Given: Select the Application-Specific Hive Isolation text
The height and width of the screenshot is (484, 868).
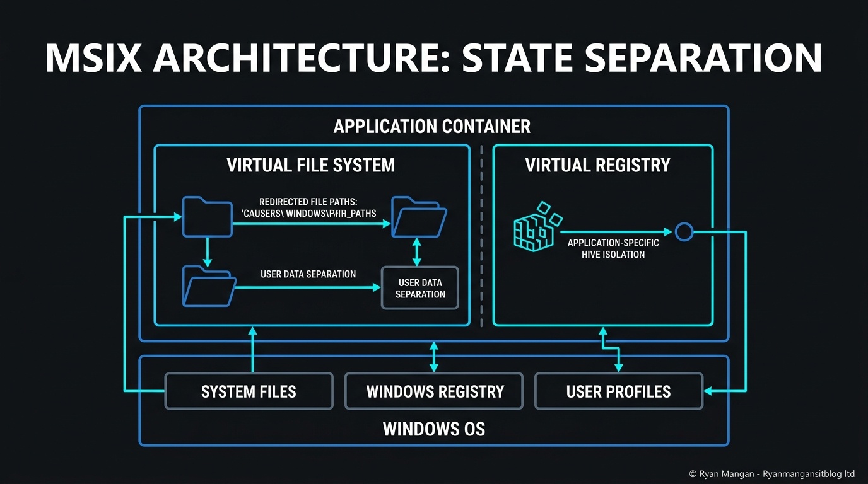Looking at the screenshot, I should pos(613,248).
